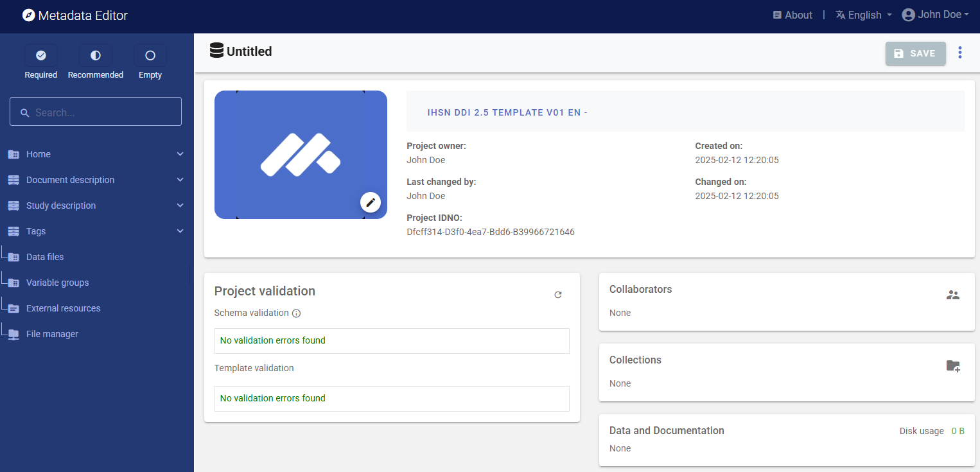Click the database icon beside Untitled
Image resolution: width=980 pixels, height=472 pixels.
click(217, 51)
